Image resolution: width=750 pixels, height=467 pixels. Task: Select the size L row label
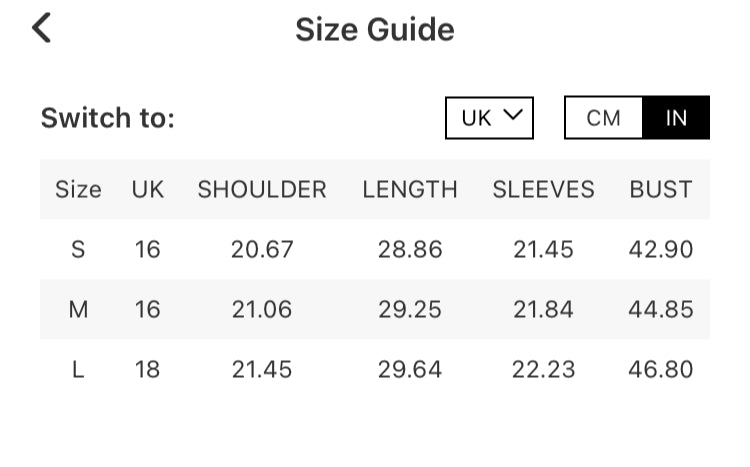click(x=78, y=369)
